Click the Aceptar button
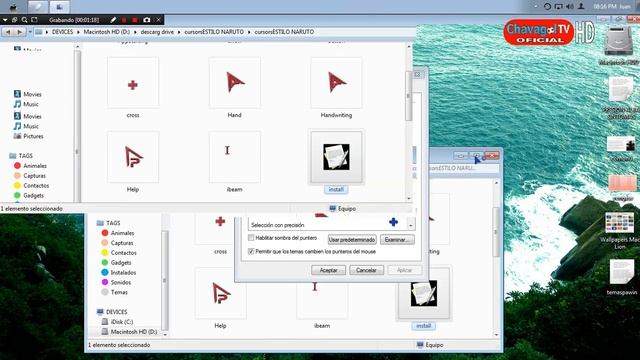This screenshot has width=640, height=360. point(329,270)
